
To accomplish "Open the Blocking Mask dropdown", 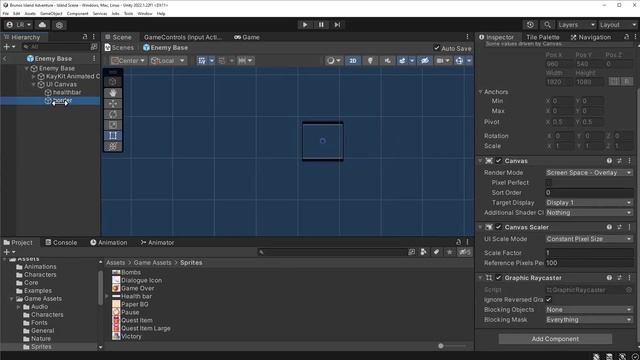I will (589, 320).
